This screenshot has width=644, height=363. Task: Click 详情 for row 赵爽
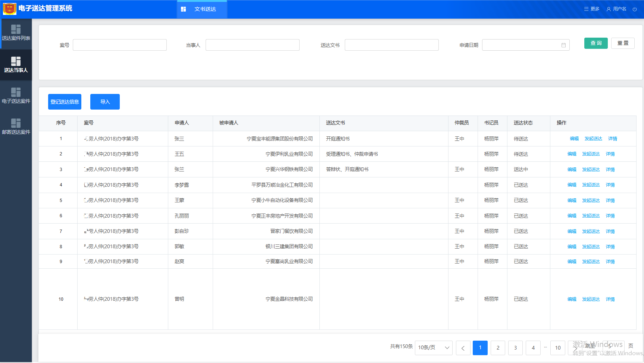click(610, 262)
